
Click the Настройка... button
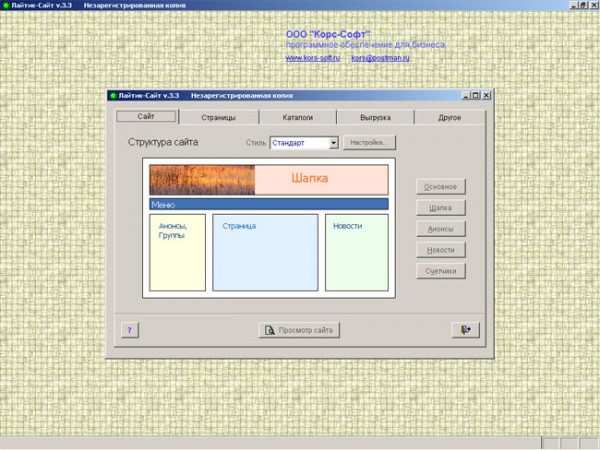click(x=369, y=143)
